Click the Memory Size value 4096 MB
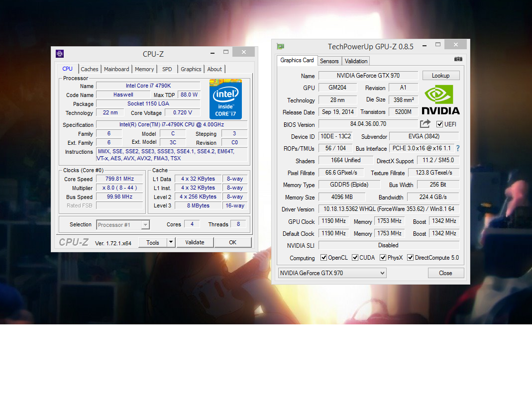 (342, 197)
